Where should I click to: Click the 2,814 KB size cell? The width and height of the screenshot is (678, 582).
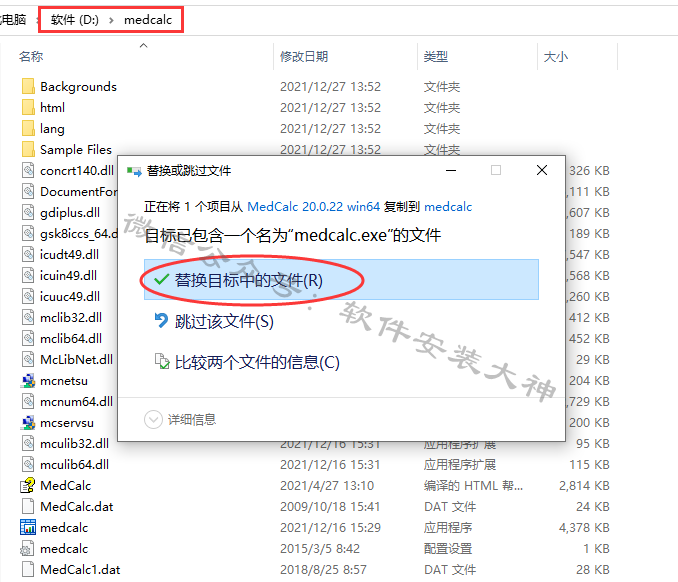pyautogui.click(x=584, y=486)
